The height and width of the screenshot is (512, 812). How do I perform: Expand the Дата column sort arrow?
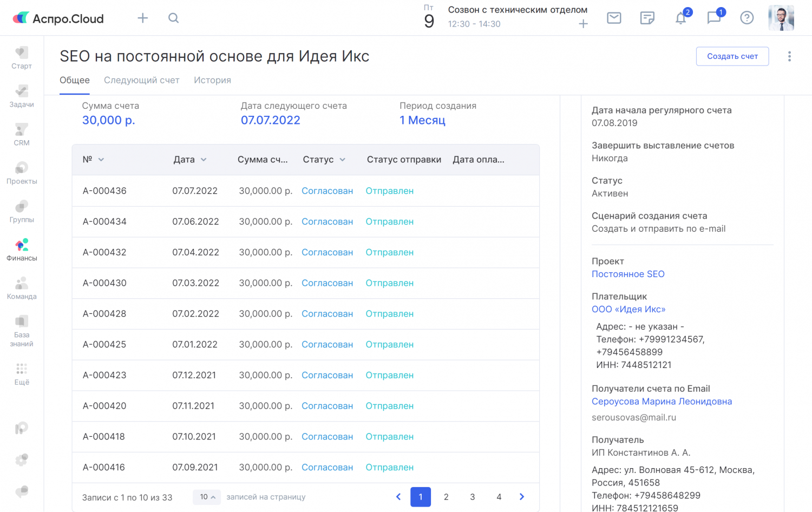(x=204, y=160)
